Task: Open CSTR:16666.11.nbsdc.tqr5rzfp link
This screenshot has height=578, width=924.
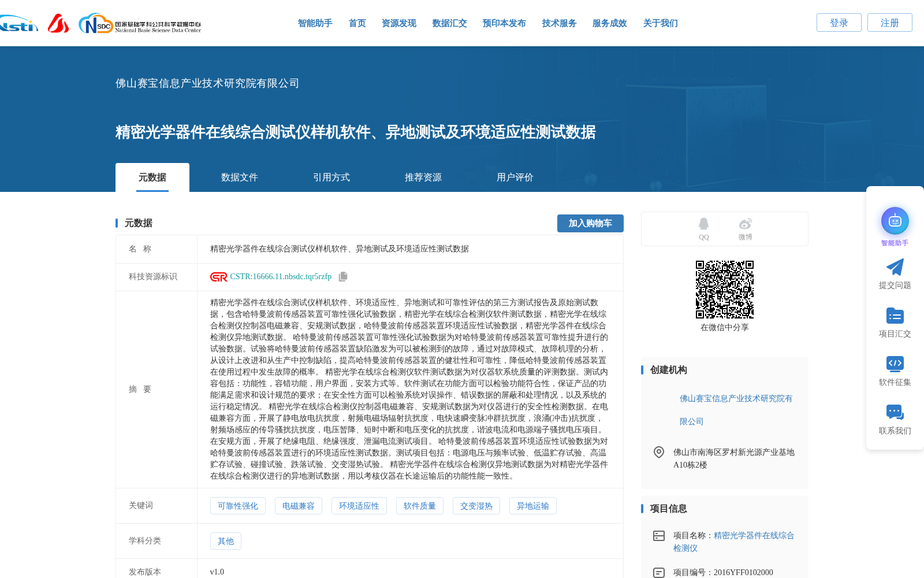Action: pyautogui.click(x=281, y=277)
